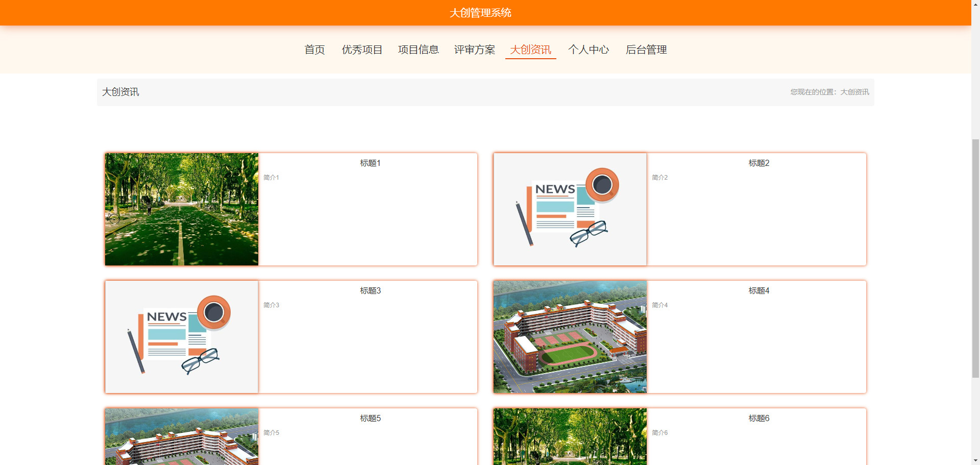Open the 评审方案 navigation tab
Image resolution: width=980 pixels, height=465 pixels.
pyautogui.click(x=474, y=50)
